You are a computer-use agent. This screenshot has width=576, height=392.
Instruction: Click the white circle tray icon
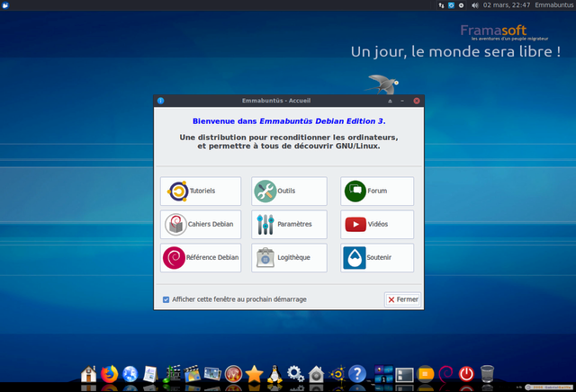461,5
